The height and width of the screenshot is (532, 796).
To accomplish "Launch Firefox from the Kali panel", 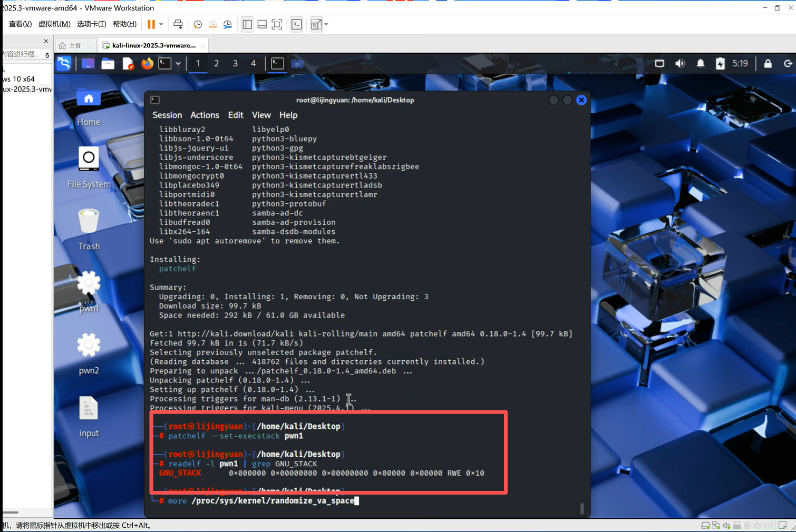I will click(147, 63).
